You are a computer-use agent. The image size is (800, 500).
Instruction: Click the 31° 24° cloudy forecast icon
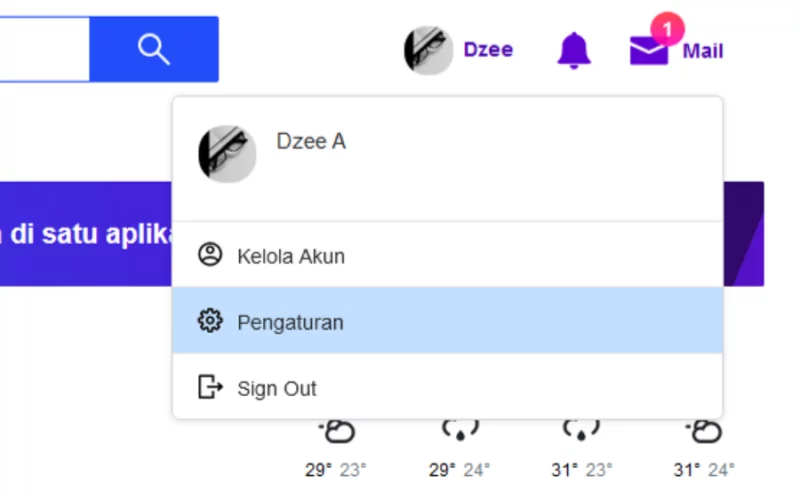[704, 431]
